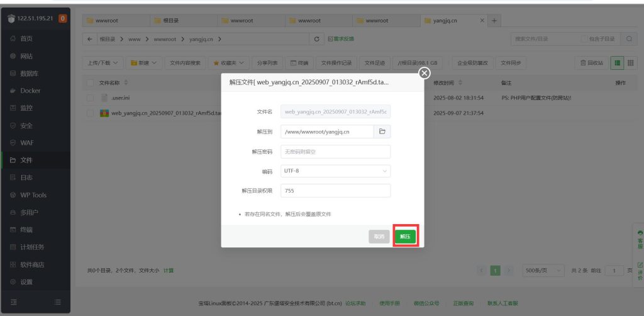Switch to list view icon
The width and height of the screenshot is (644, 316).
point(617,63)
